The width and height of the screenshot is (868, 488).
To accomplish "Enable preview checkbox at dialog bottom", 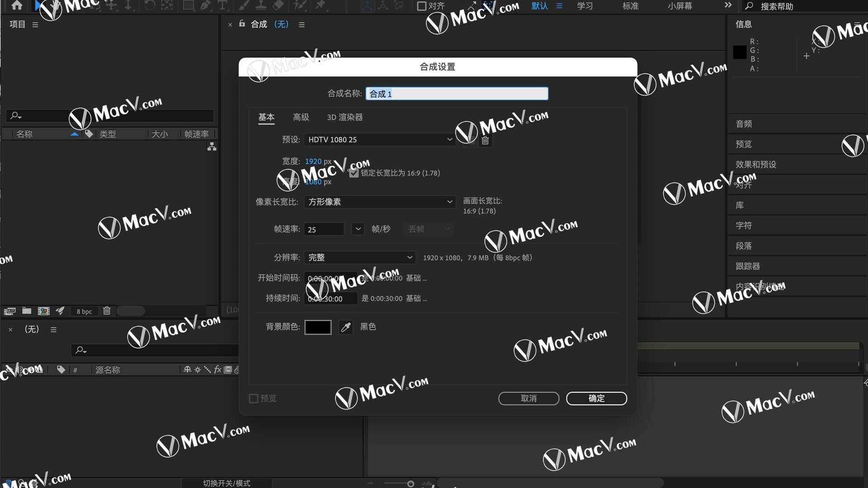I will [x=253, y=398].
